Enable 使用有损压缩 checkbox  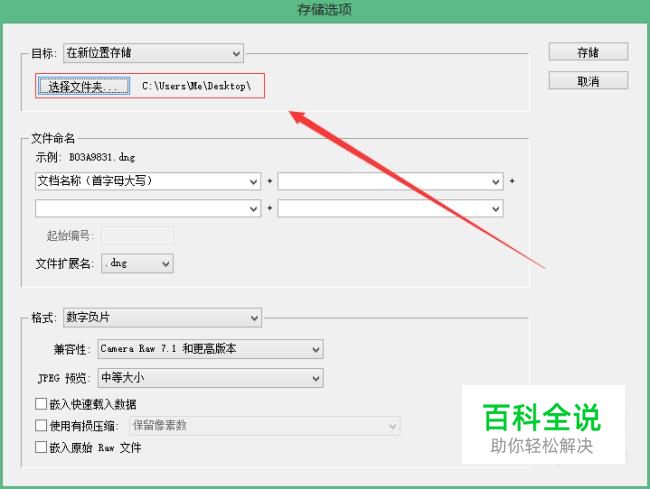[41, 425]
